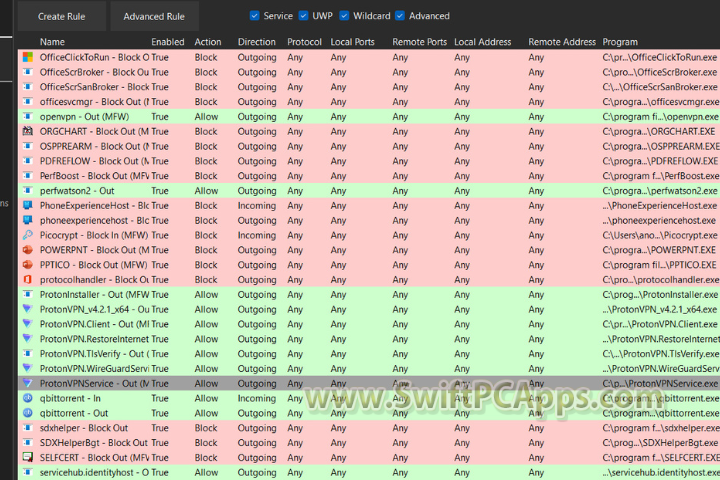This screenshot has width=720, height=480.
Task: Sort by the Enabled column header
Action: 168,42
